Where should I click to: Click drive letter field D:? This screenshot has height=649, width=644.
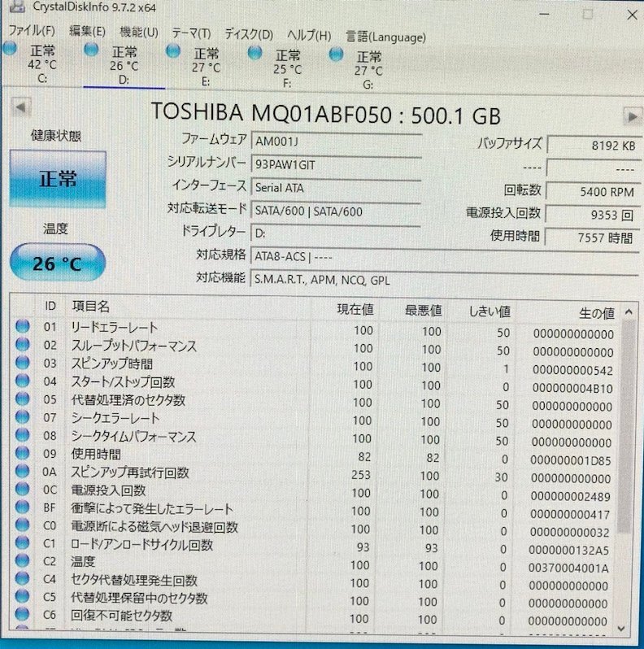coord(336,233)
